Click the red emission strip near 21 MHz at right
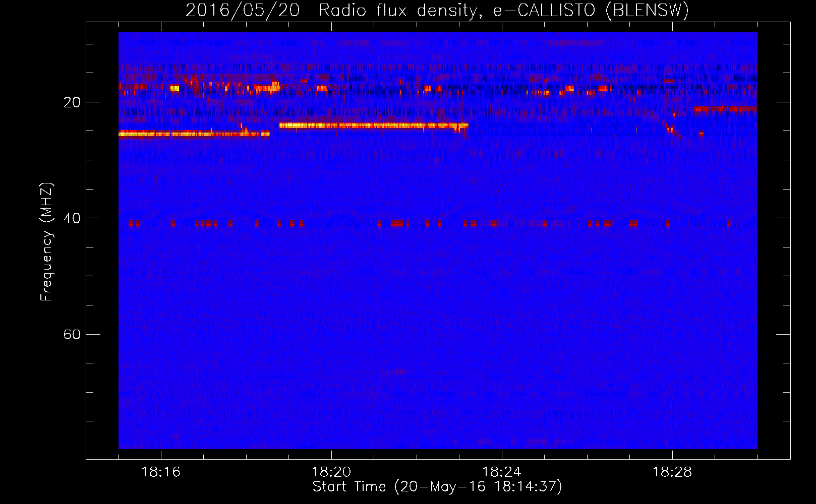 pyautogui.click(x=725, y=108)
